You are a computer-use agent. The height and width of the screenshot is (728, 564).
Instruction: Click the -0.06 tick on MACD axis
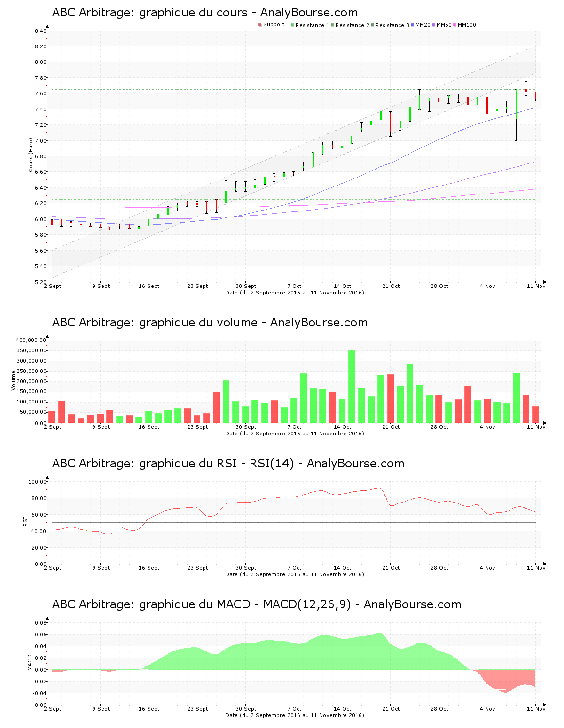tap(39, 705)
